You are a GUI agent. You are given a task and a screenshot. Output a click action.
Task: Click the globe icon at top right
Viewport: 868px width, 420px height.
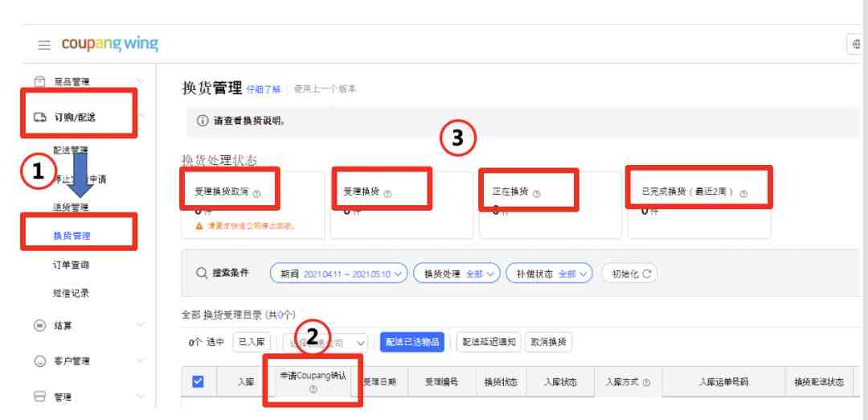click(858, 43)
